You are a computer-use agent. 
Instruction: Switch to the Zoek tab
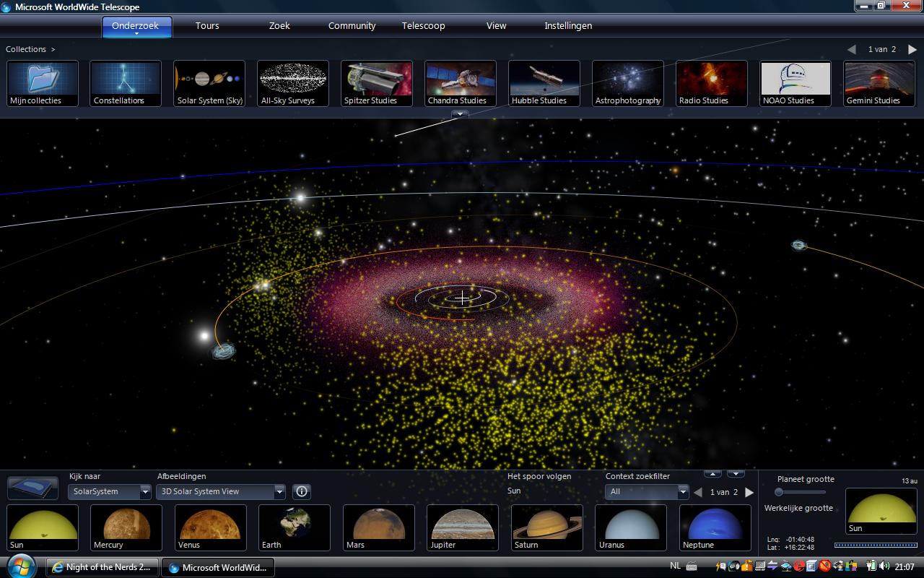click(279, 25)
